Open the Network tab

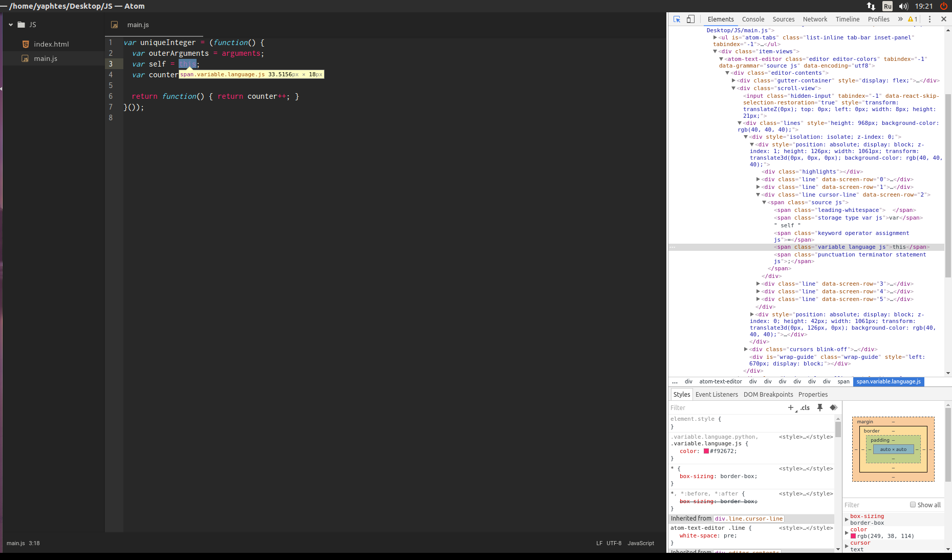pos(815,19)
